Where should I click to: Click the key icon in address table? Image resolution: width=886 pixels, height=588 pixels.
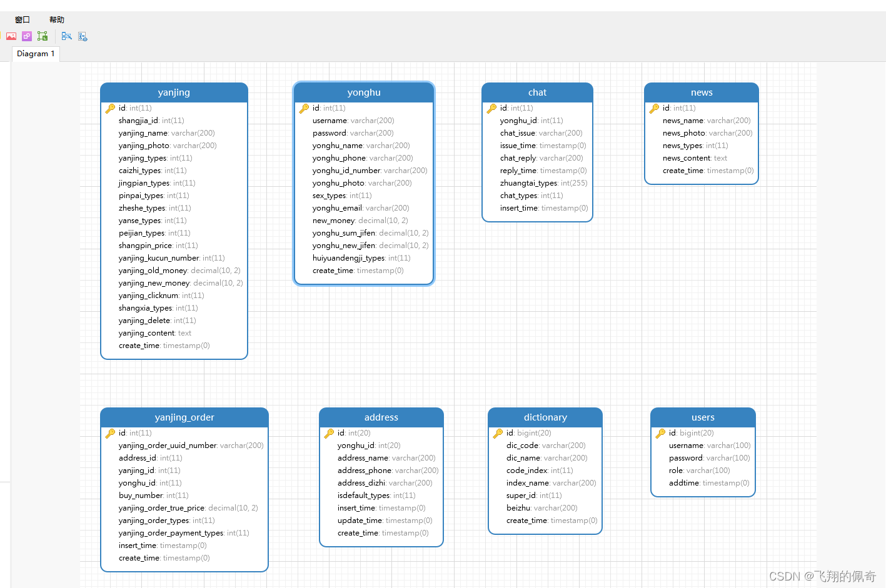(x=329, y=433)
